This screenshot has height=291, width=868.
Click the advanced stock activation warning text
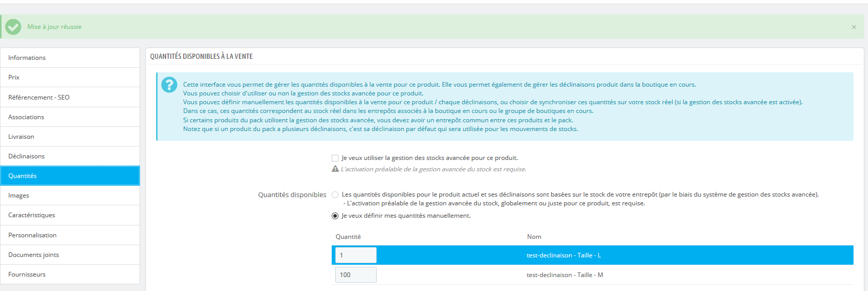(x=433, y=169)
